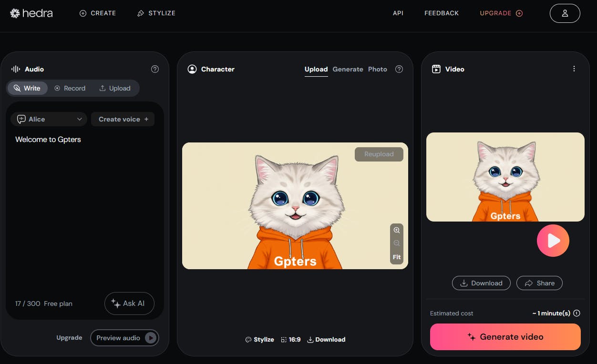Click Stylize below the character image

[x=259, y=340]
